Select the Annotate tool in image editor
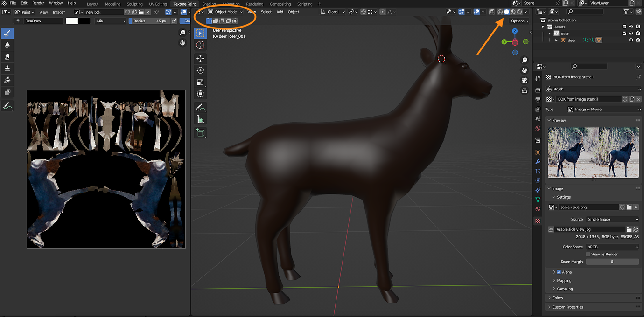 pos(7,106)
